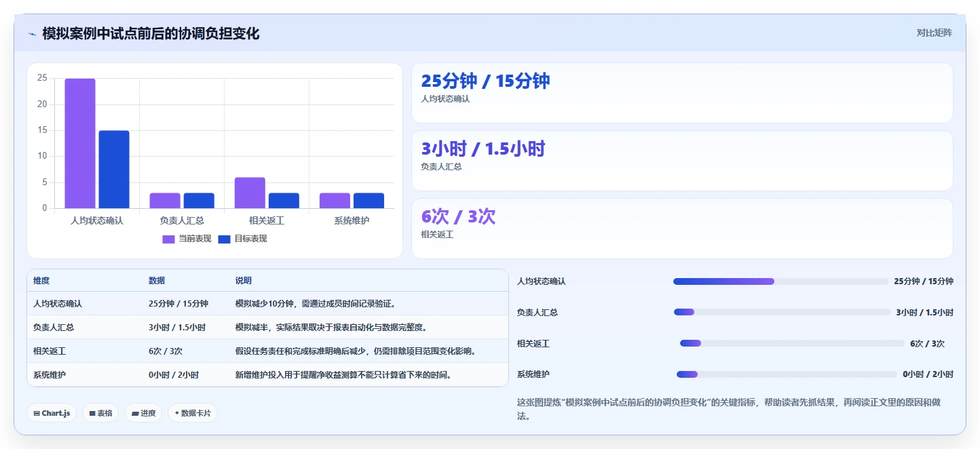The image size is (980, 449).
Task: Click the blue 人均状态确认 bar in chart
Action: tap(114, 170)
